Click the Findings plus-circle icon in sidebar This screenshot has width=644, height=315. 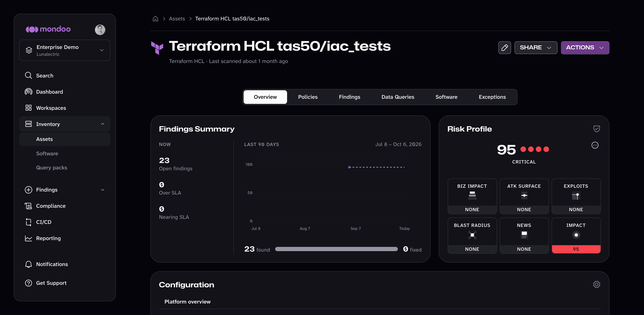[x=29, y=190]
